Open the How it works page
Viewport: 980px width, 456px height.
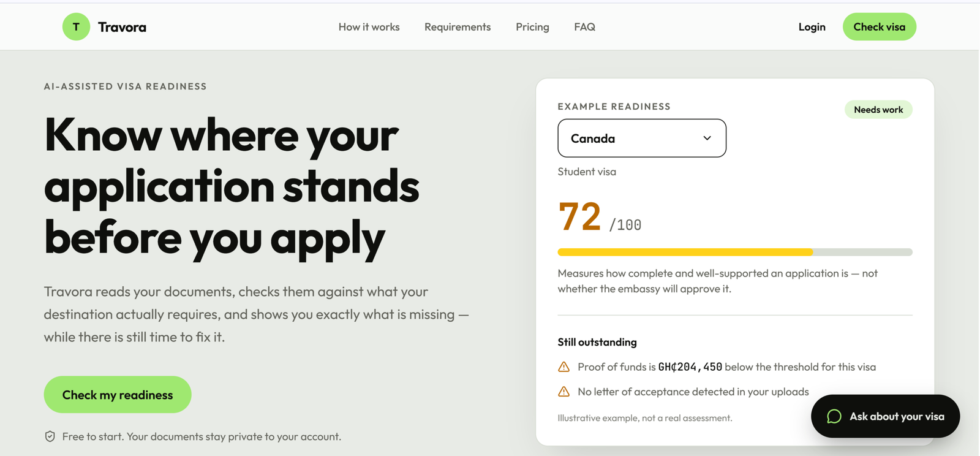click(369, 27)
